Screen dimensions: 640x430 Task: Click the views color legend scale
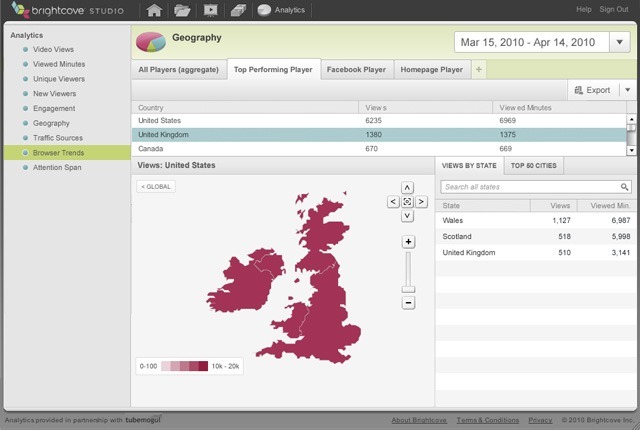[x=184, y=366]
